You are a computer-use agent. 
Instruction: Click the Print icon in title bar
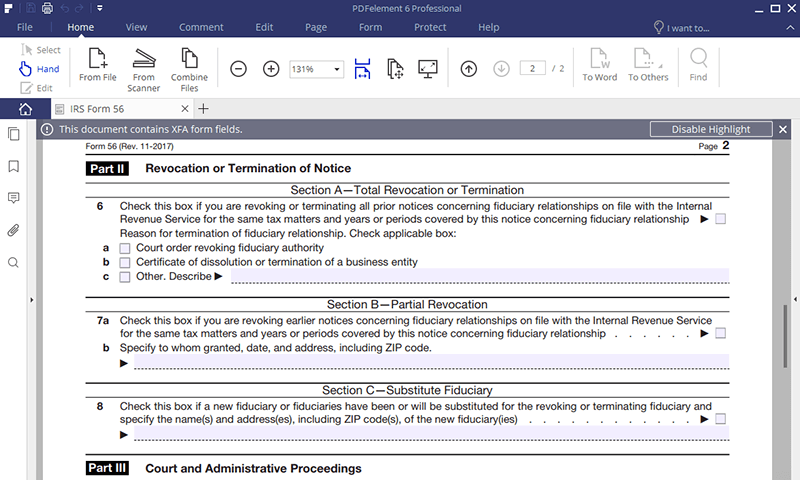(47, 8)
